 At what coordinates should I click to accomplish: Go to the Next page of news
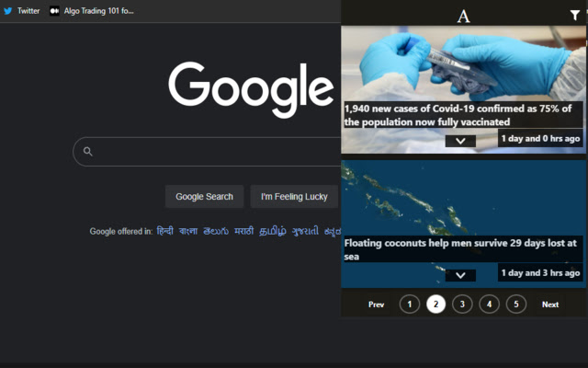(550, 305)
